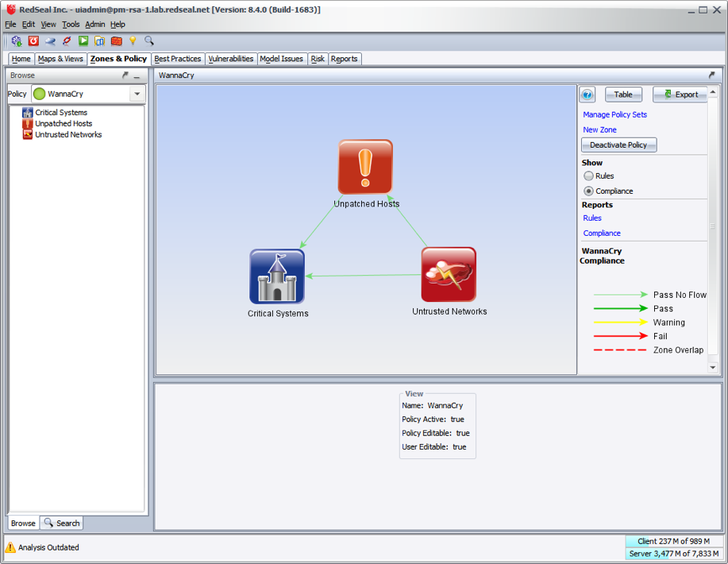
Task: Open the Vulnerabilities tab
Action: 231,59
